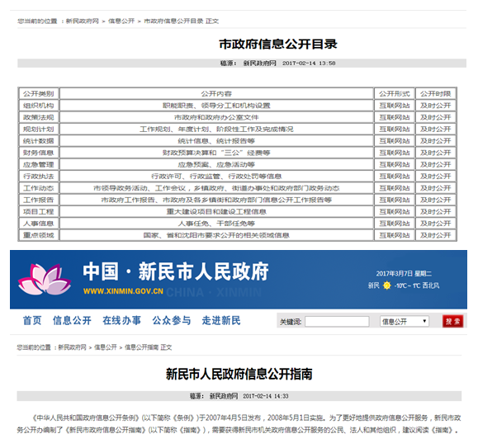
Task: Expand the 信息公开 search category dropdown
Action: click(x=405, y=322)
